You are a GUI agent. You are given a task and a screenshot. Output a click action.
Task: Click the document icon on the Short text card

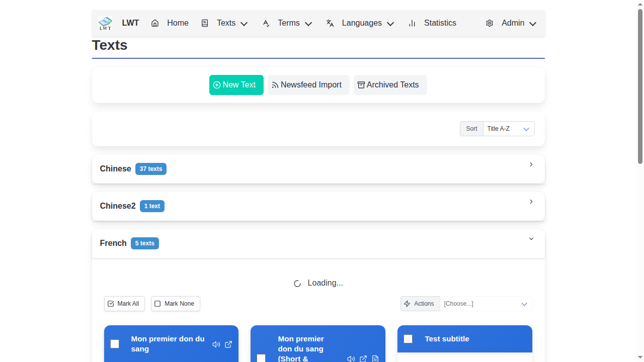375,359
